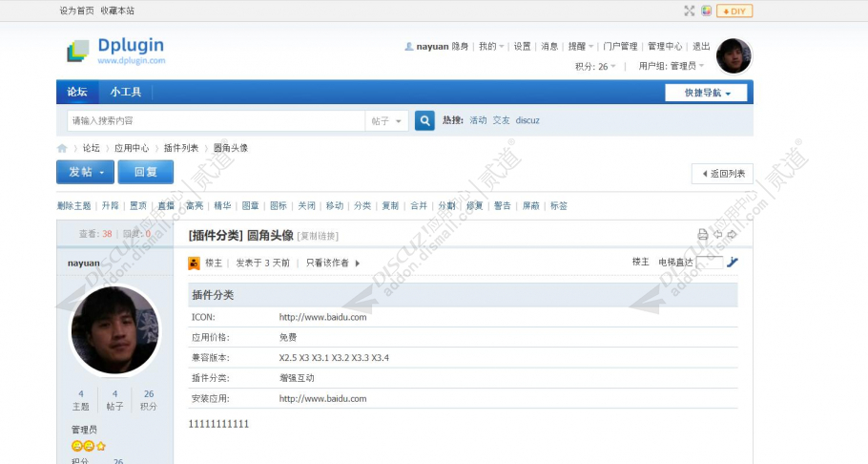Click the 置顶 moderation link
Viewport: 868px width, 464px height.
pyautogui.click(x=138, y=205)
